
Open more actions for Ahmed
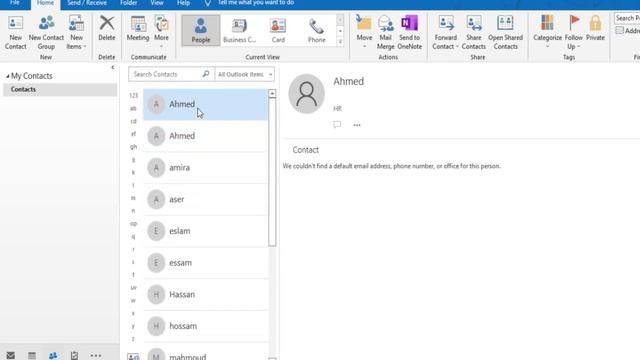(x=357, y=125)
